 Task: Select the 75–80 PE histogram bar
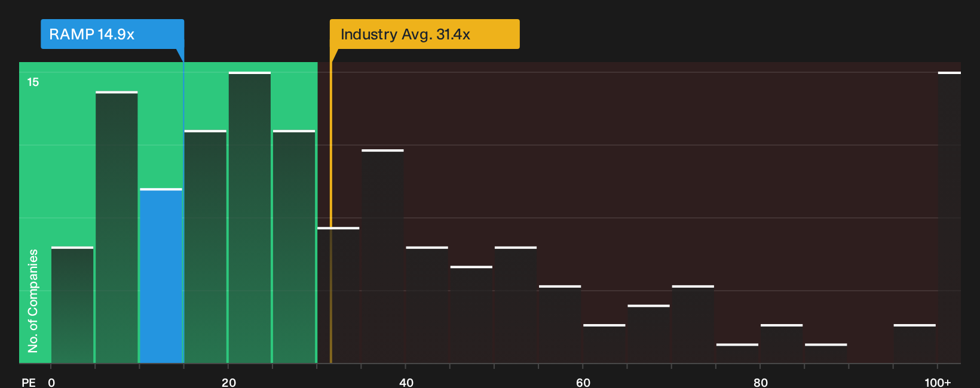(x=737, y=353)
